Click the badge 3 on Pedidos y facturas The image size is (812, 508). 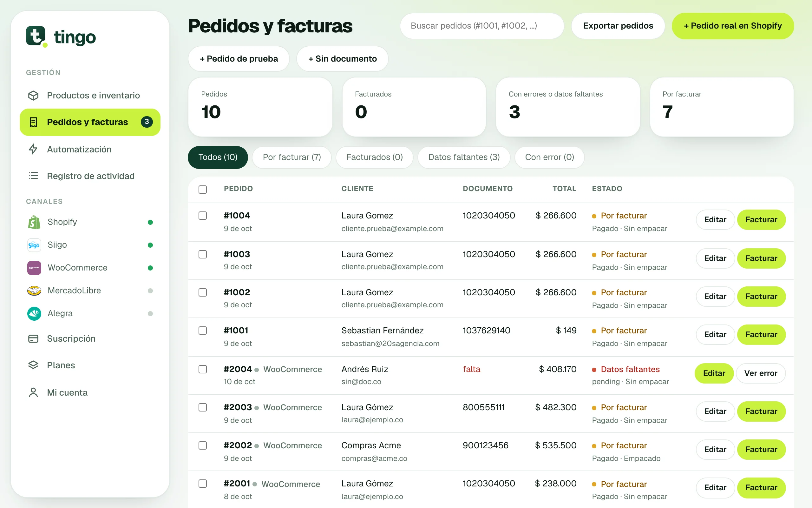click(x=147, y=122)
